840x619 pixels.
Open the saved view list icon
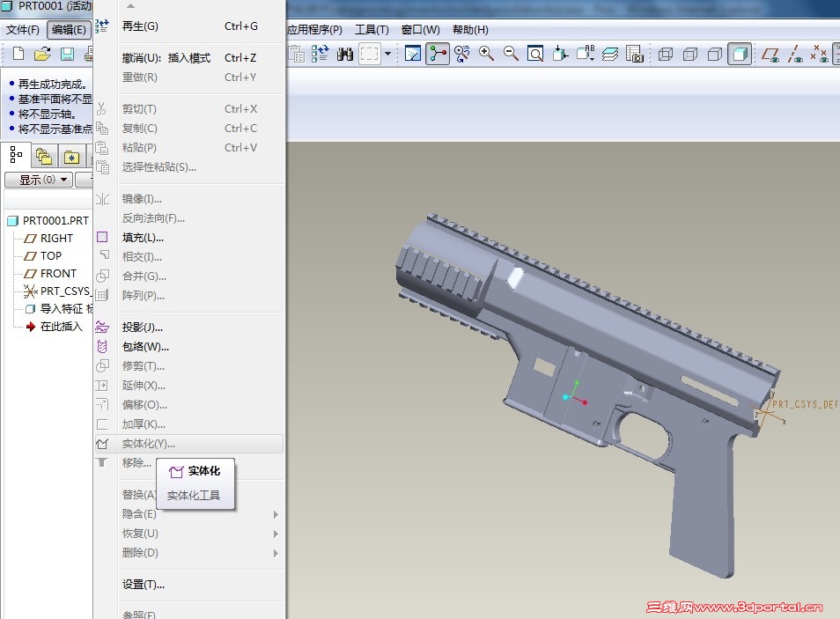(586, 54)
